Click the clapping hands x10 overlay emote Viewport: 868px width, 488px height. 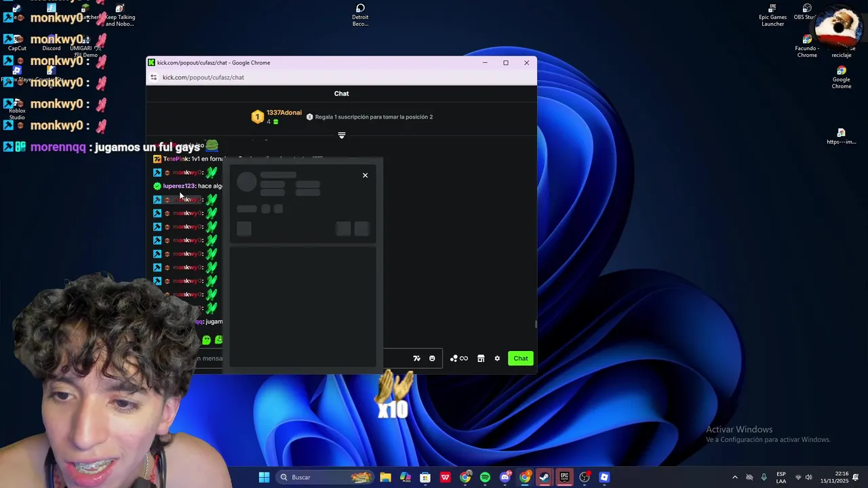tap(394, 395)
